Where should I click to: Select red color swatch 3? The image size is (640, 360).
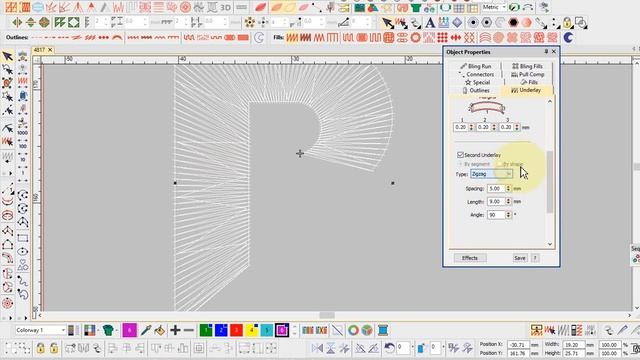(x=236, y=330)
